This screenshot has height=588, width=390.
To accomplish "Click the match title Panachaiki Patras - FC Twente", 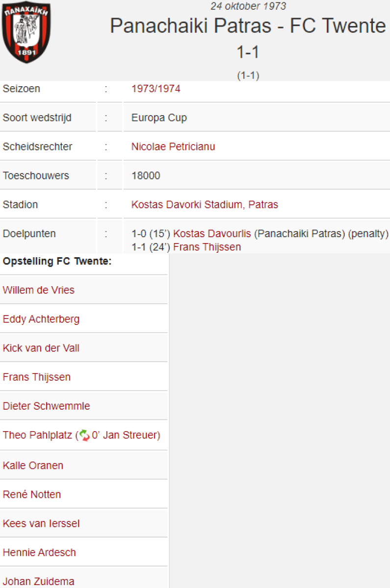I will (248, 25).
